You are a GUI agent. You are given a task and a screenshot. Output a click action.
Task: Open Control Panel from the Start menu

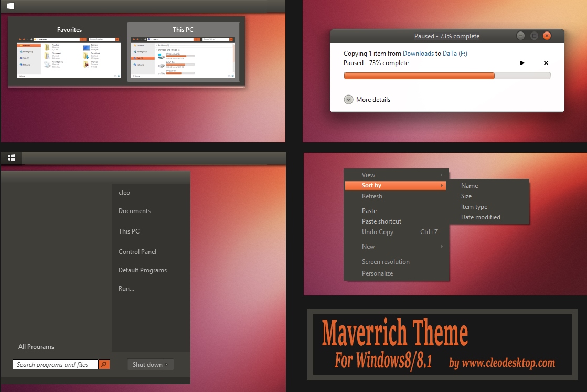click(x=137, y=251)
